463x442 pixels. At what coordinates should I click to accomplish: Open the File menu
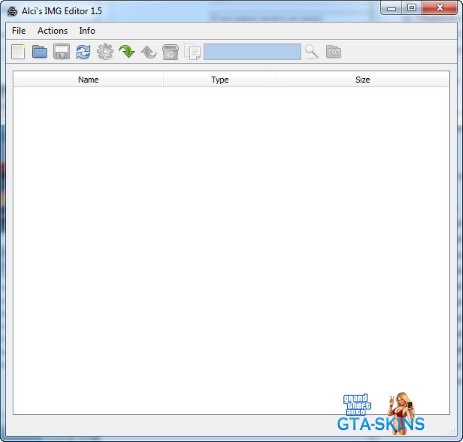point(19,31)
